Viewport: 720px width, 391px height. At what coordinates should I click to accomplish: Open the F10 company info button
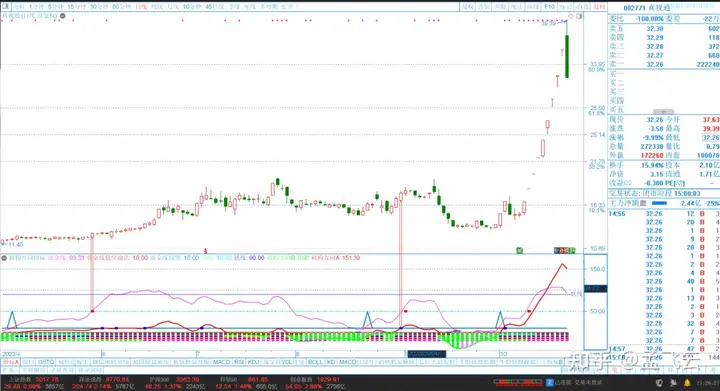click(549, 7)
